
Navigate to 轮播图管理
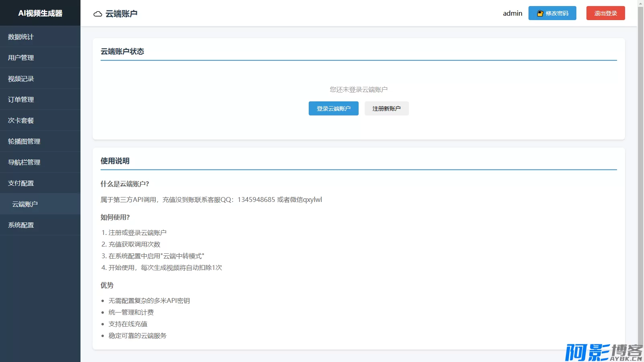click(24, 142)
